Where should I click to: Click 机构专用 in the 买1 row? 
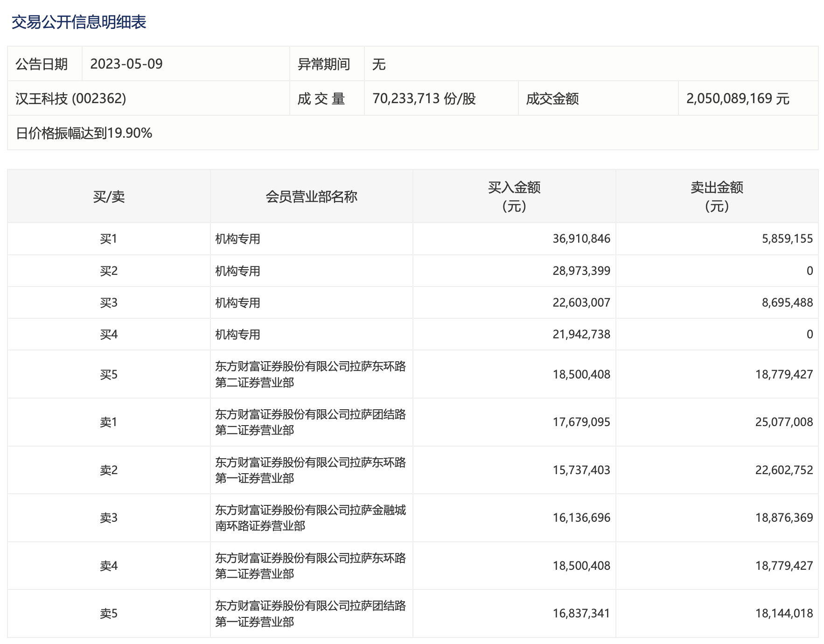click(237, 239)
